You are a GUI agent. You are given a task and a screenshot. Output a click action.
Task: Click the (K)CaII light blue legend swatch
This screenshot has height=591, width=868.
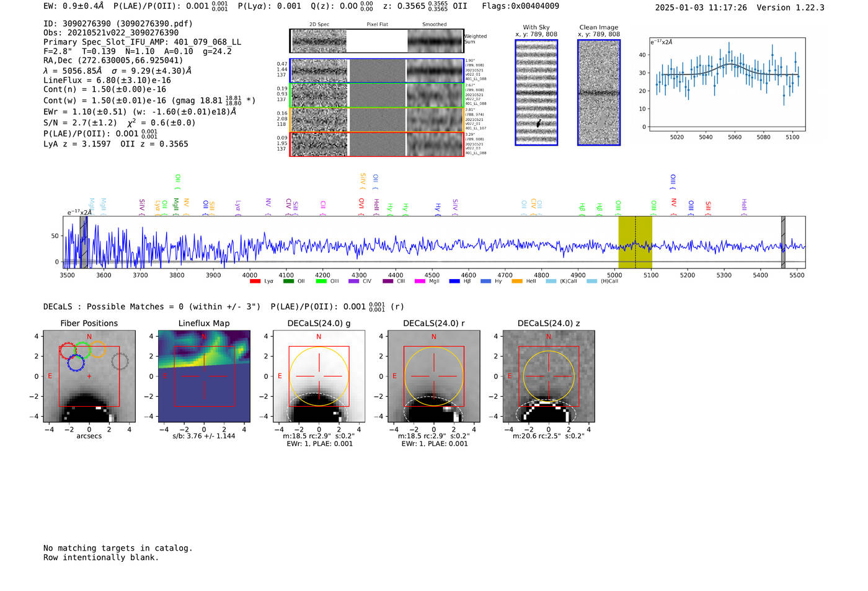tap(551, 281)
